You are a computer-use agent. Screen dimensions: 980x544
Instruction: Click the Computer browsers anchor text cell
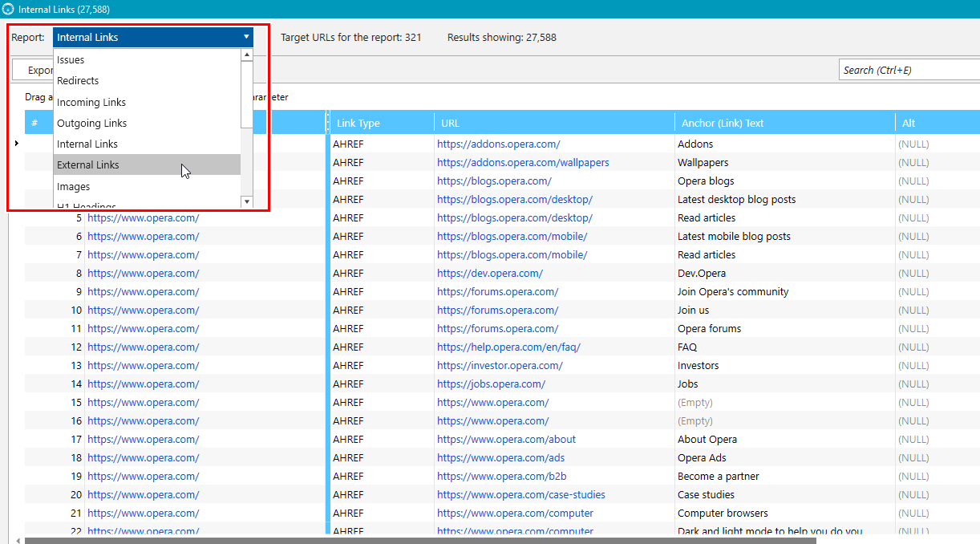tap(785, 513)
